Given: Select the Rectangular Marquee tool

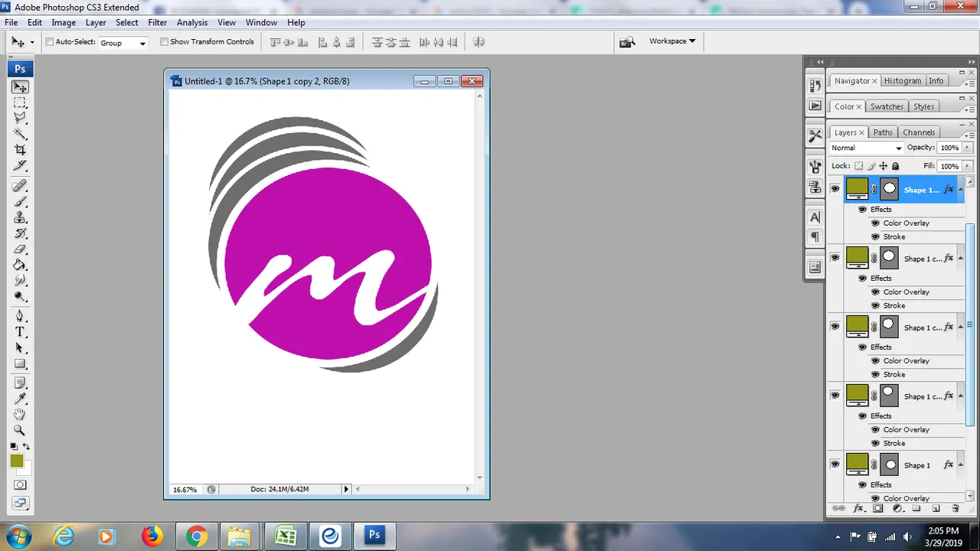Looking at the screenshot, I should 20,103.
